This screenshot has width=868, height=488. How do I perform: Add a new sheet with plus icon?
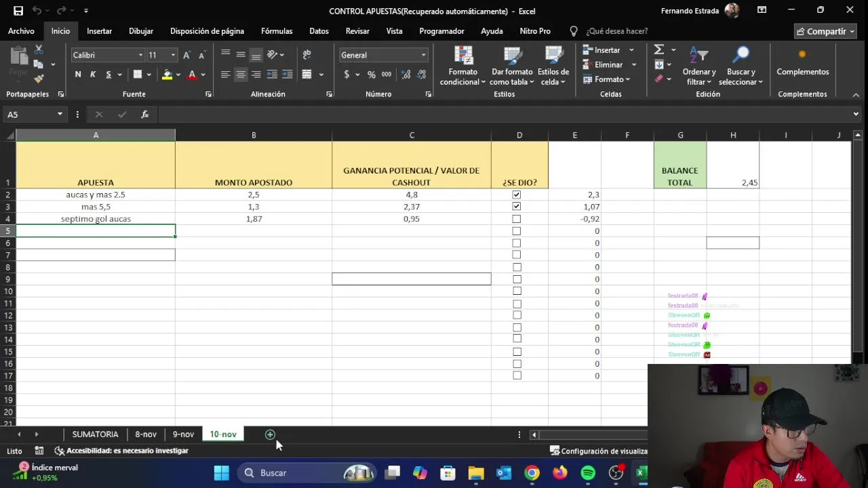pos(270,434)
